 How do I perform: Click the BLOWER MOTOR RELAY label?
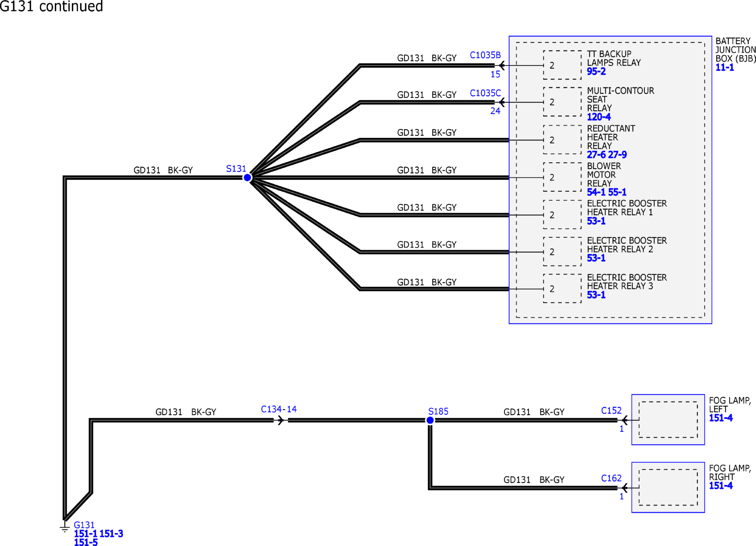point(604,175)
